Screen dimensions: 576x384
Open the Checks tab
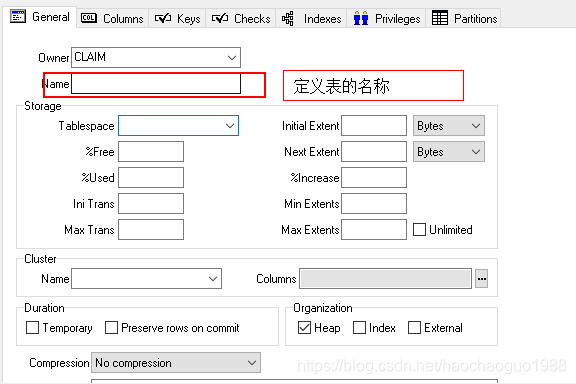[241, 18]
